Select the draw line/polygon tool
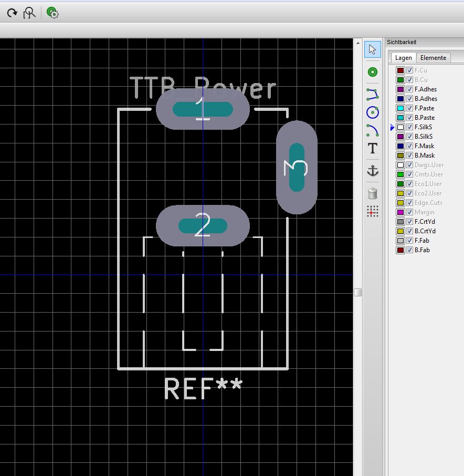This screenshot has width=464, height=476. (x=373, y=95)
